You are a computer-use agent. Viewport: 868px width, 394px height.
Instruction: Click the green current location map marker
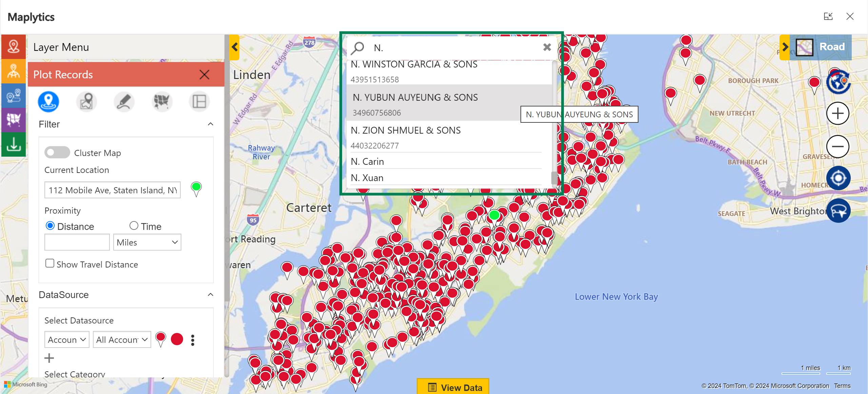494,215
